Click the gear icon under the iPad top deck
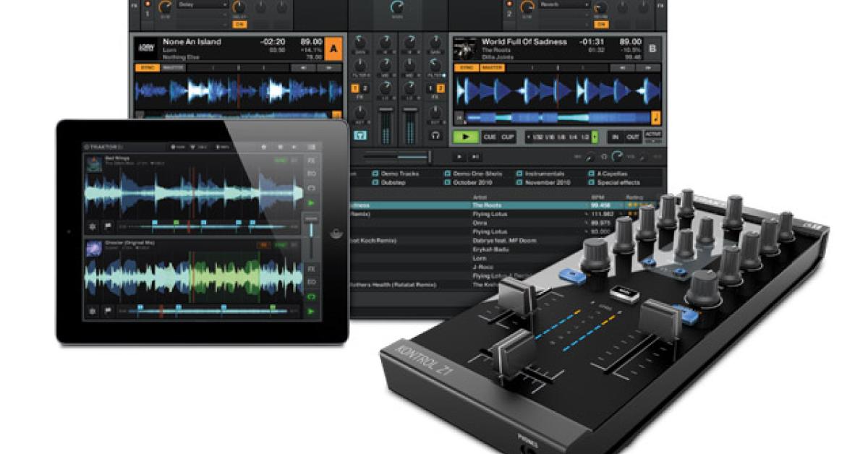The image size is (868, 454). pos(93,226)
